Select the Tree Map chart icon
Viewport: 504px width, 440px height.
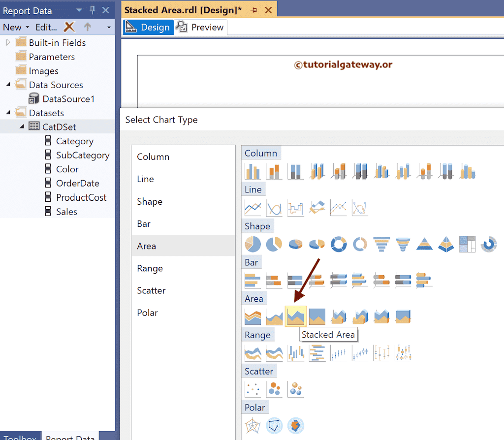(468, 244)
